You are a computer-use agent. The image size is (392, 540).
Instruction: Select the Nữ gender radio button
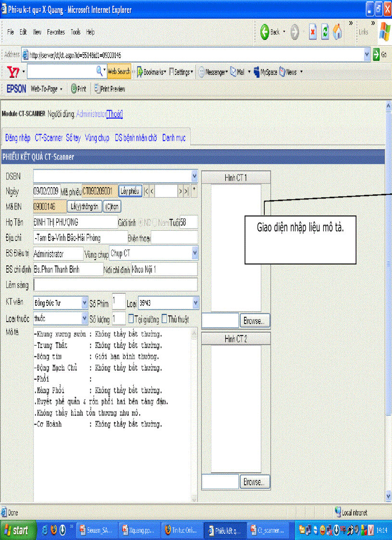tap(142, 222)
